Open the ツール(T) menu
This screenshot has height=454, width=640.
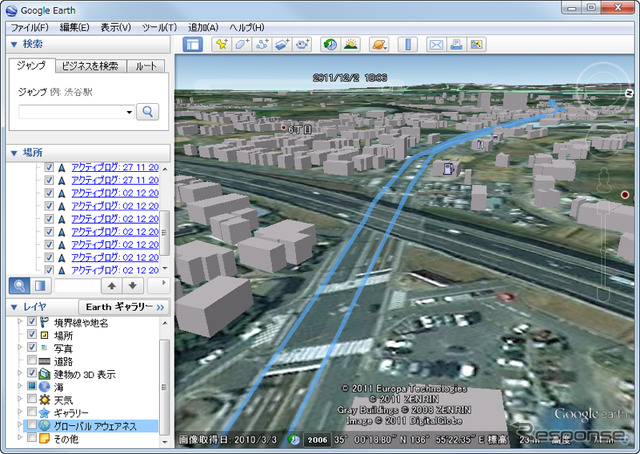point(159,27)
